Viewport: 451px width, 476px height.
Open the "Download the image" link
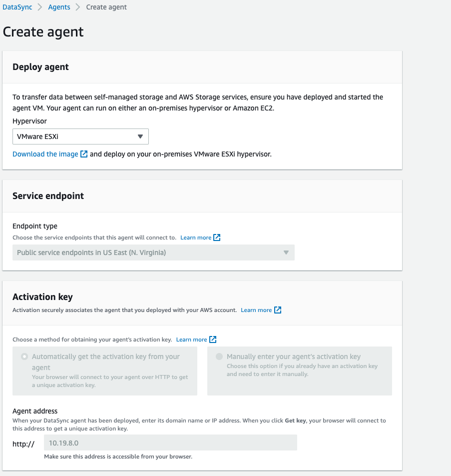44,154
